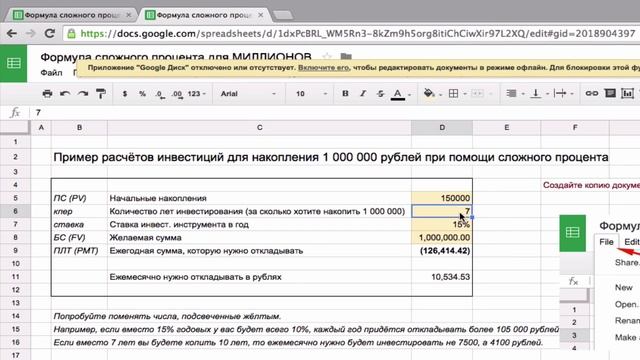Format the cell as currency with $

coord(124,93)
